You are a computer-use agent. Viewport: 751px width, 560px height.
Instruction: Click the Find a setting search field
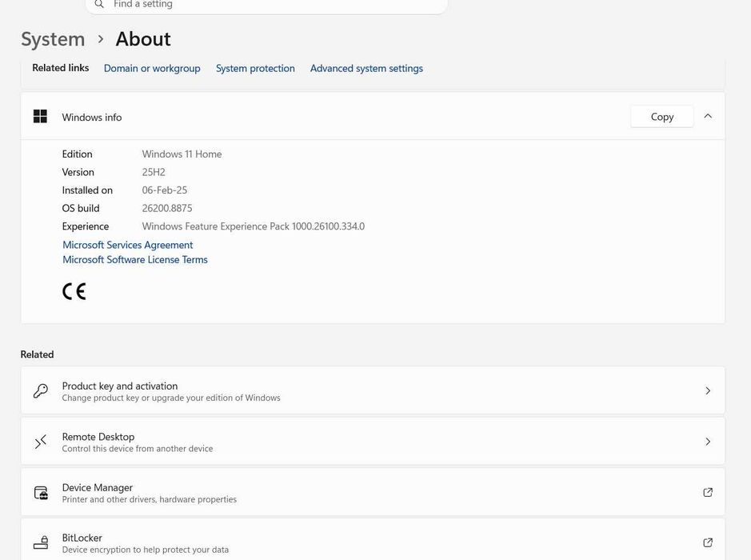pyautogui.click(x=266, y=5)
